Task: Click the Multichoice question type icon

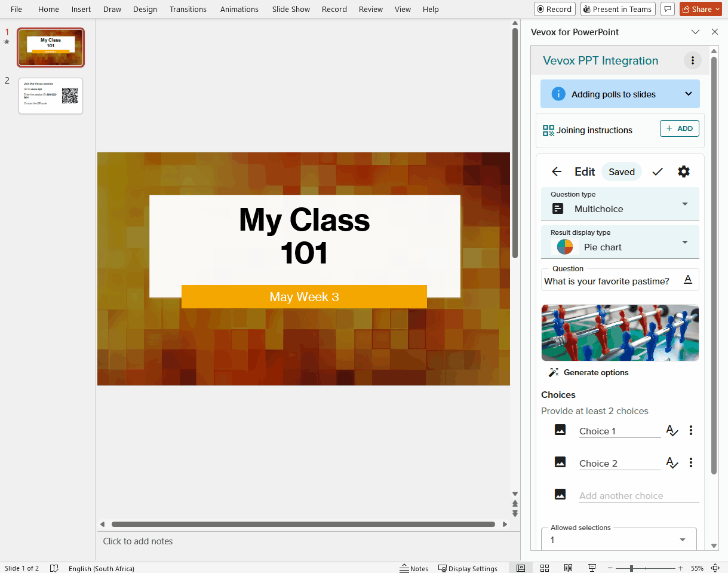Action: point(558,209)
